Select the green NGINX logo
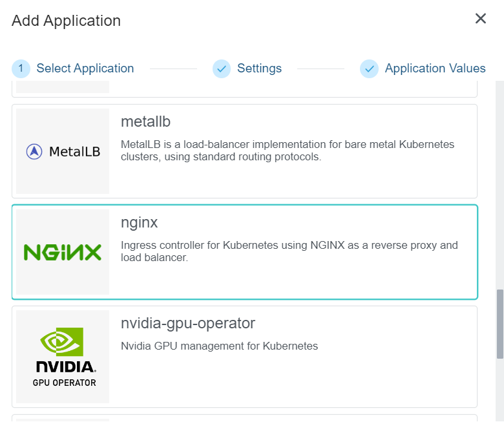504x433 pixels. click(x=63, y=252)
